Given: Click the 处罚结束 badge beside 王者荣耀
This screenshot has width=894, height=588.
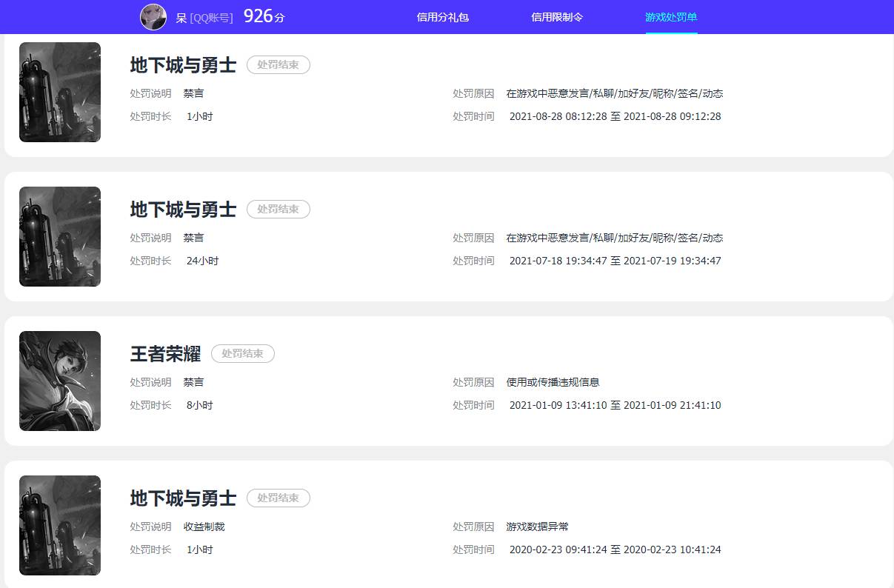Looking at the screenshot, I should (x=242, y=353).
